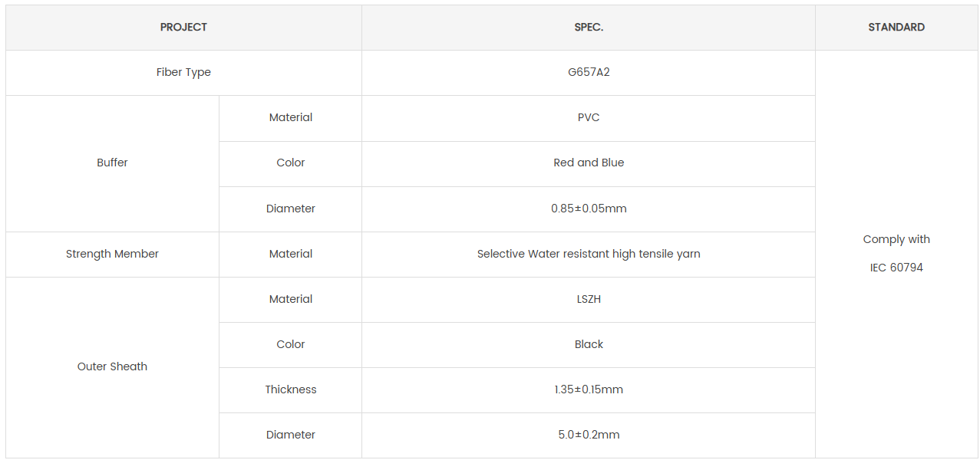Click the Buffer row label
Image resolution: width=980 pixels, height=460 pixels.
tap(112, 163)
